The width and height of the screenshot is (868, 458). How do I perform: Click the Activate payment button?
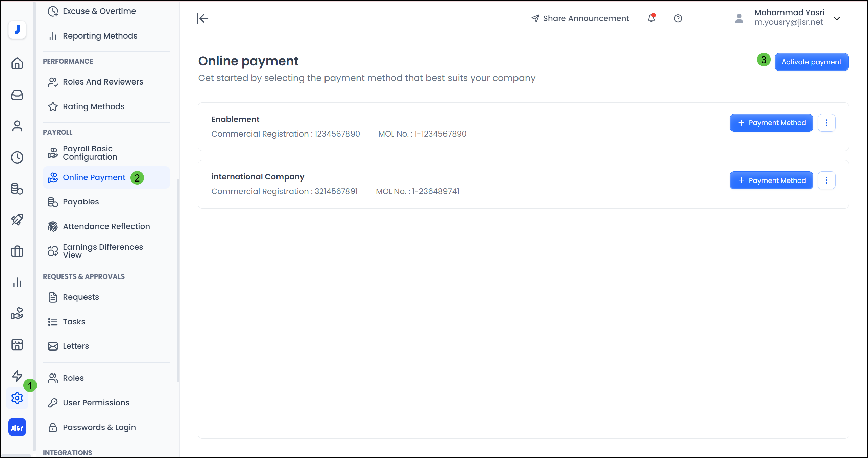(x=811, y=62)
